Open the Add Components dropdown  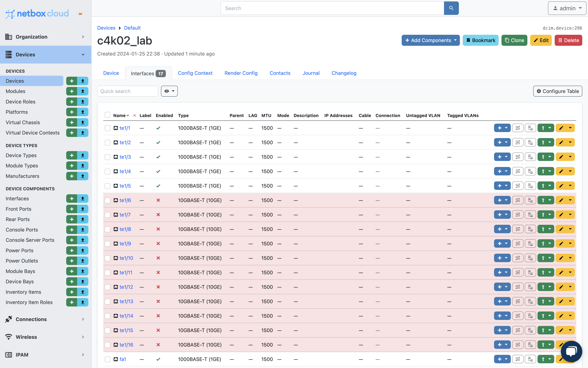[x=430, y=40]
